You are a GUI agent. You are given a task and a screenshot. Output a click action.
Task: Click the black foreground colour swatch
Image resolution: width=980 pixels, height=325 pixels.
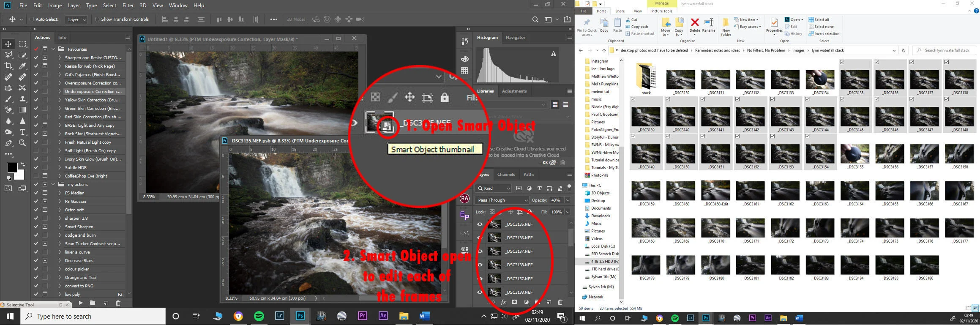[x=12, y=167]
